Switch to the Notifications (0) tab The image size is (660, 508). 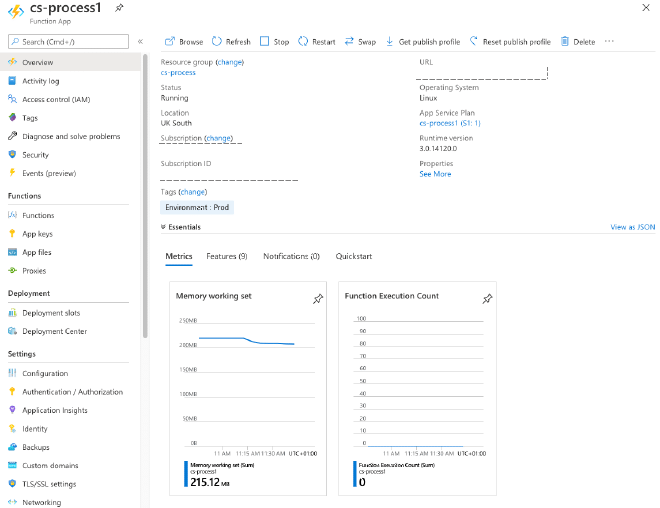tap(291, 256)
